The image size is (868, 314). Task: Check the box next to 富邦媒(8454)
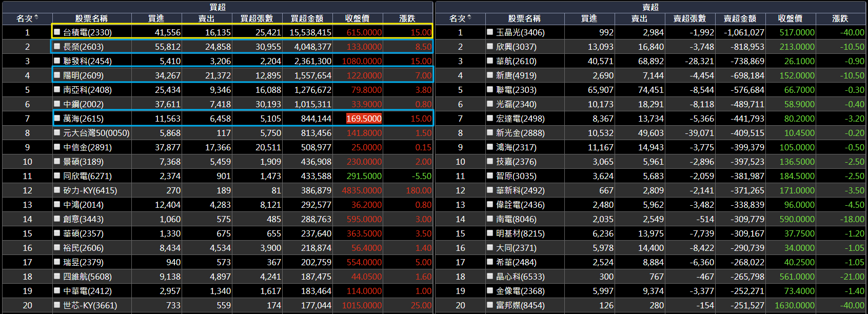pyautogui.click(x=490, y=305)
